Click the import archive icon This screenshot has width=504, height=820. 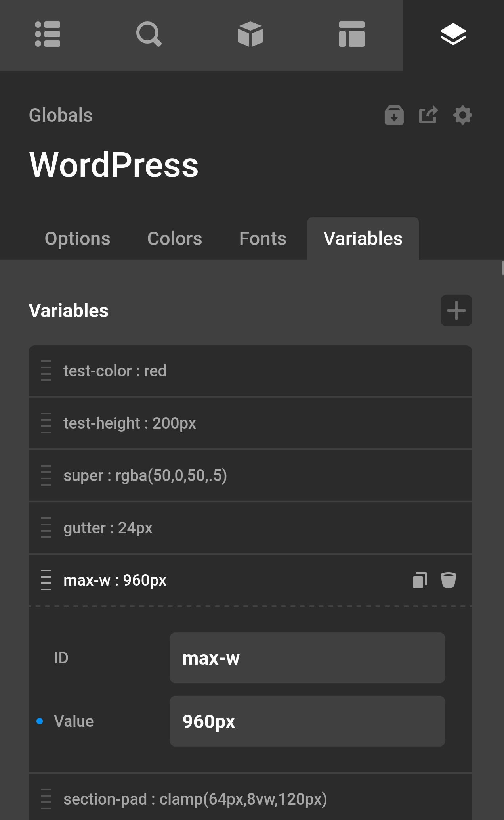[394, 115]
